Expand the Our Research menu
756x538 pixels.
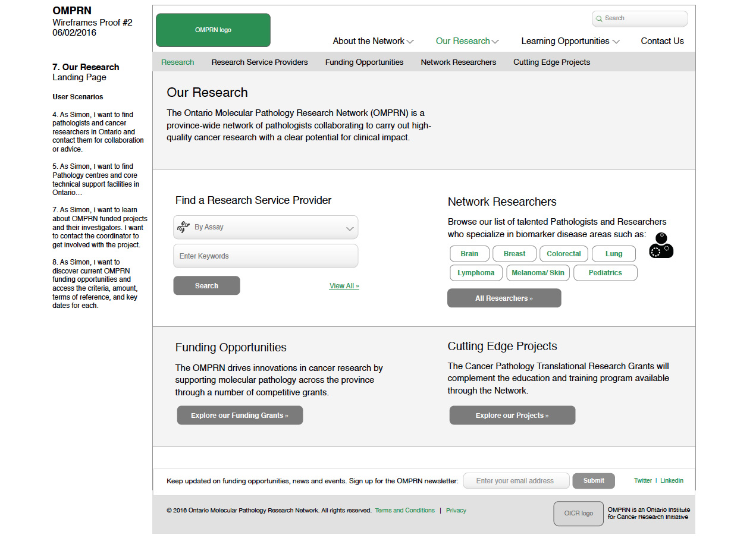pos(467,41)
